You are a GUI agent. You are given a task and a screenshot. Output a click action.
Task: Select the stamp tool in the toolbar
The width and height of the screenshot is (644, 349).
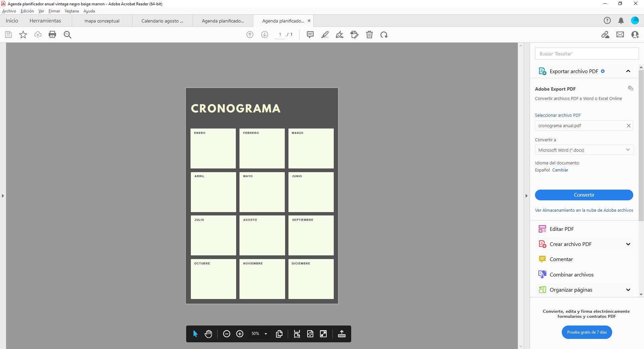point(355,35)
